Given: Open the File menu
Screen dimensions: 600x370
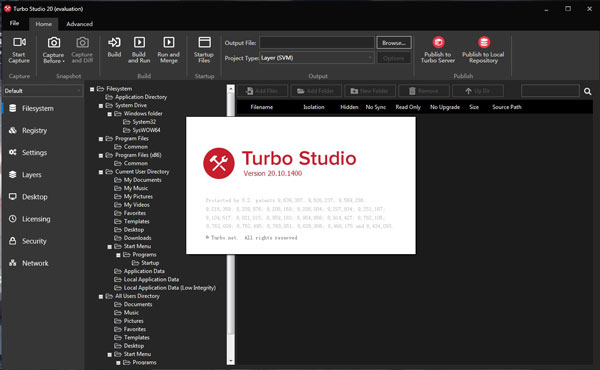Looking at the screenshot, I should coord(15,23).
